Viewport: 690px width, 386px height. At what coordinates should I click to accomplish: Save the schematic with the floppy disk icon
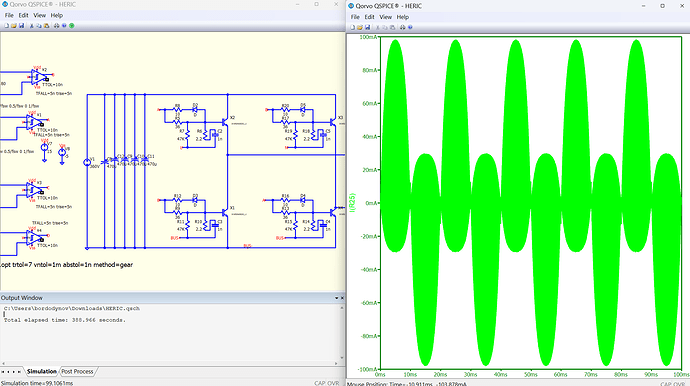21,26
